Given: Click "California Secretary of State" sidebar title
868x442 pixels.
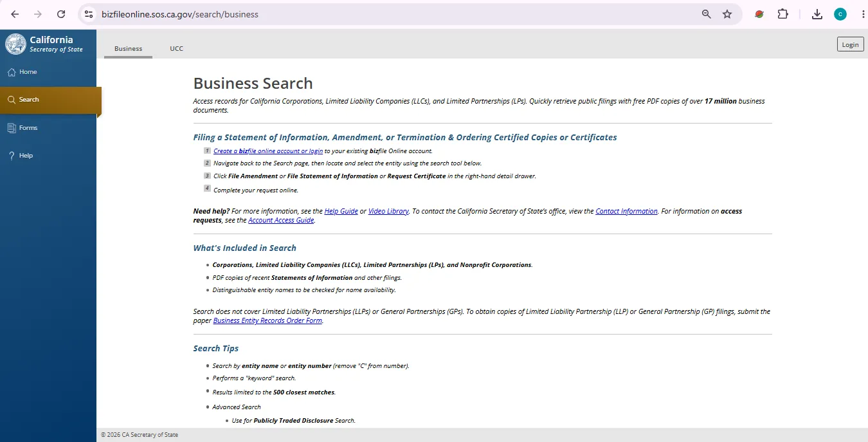Looking at the screenshot, I should click(56, 44).
